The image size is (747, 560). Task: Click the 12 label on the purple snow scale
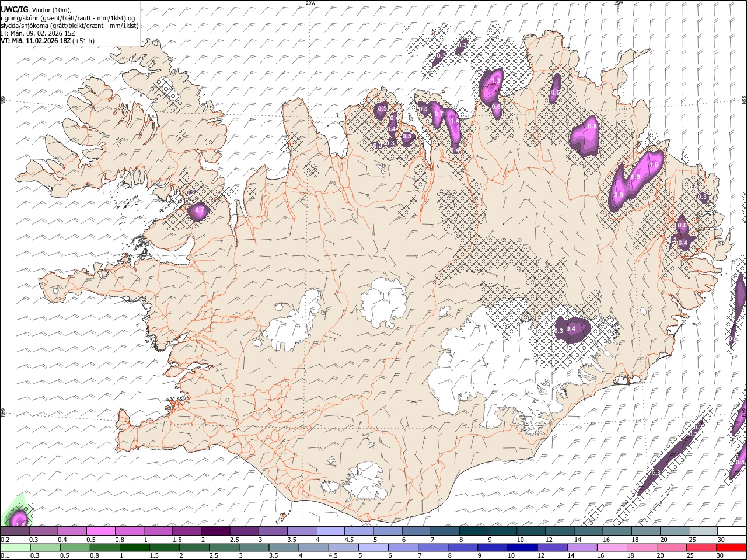click(x=549, y=540)
